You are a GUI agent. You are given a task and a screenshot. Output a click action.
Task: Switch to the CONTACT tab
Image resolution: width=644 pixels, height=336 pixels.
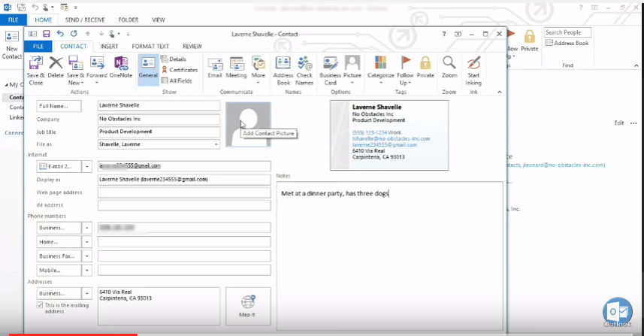(73, 47)
